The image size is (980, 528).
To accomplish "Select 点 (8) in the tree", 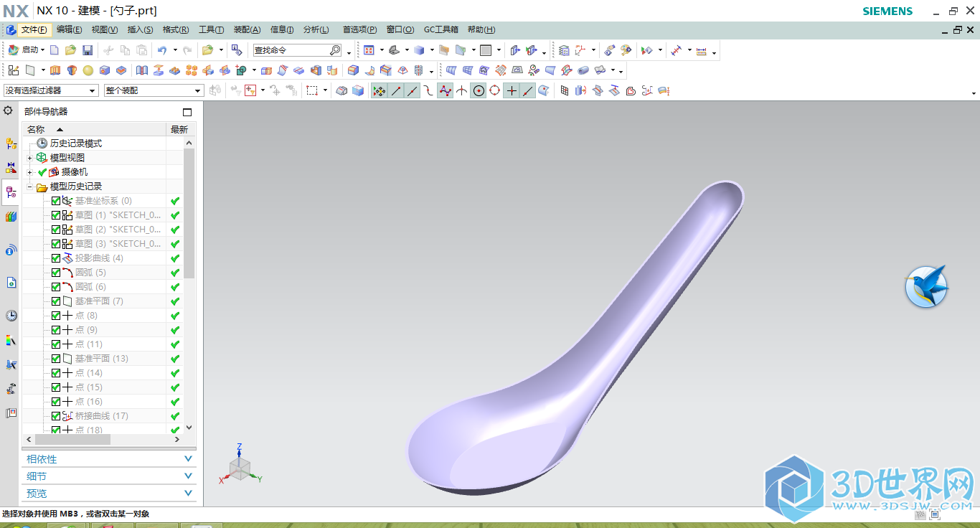I will point(86,316).
